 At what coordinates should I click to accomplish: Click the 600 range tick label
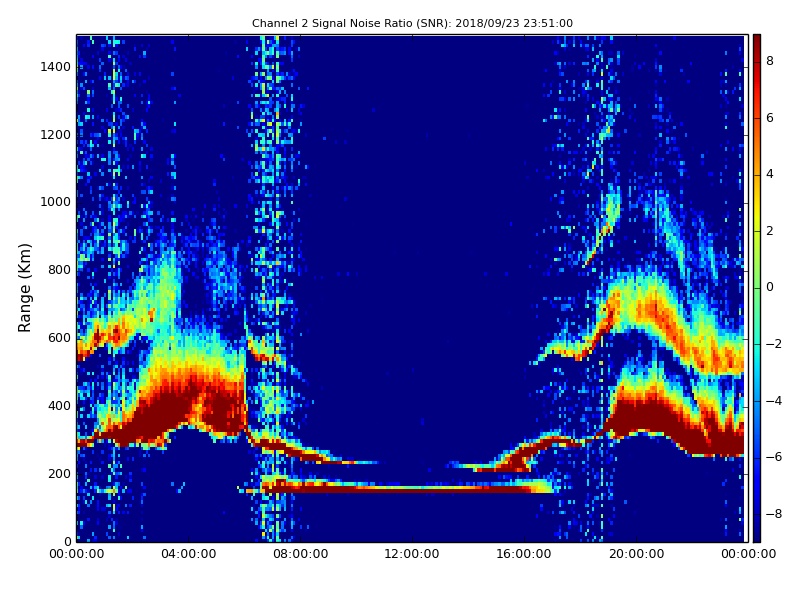[60, 338]
